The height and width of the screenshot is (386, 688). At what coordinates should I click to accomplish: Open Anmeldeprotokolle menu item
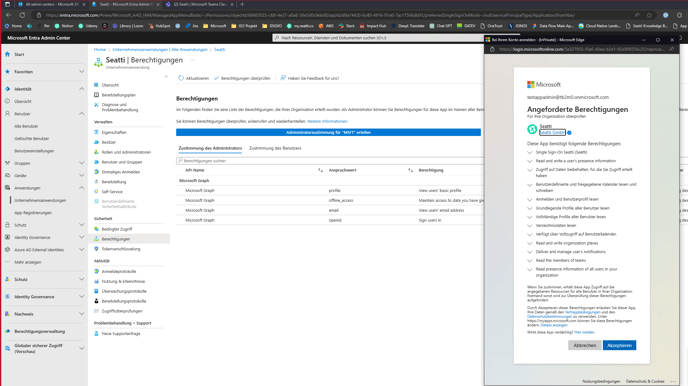pos(118,272)
